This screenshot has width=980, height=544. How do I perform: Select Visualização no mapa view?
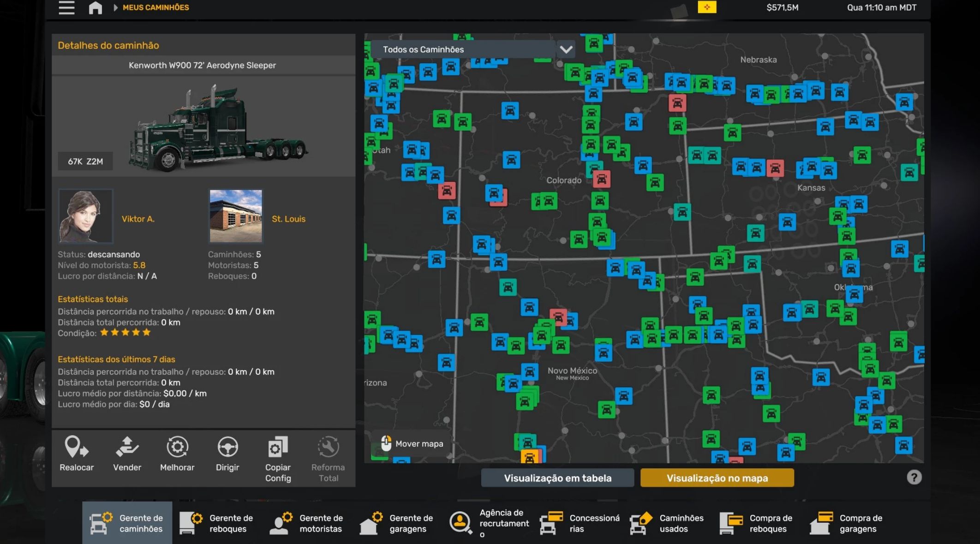coord(717,478)
